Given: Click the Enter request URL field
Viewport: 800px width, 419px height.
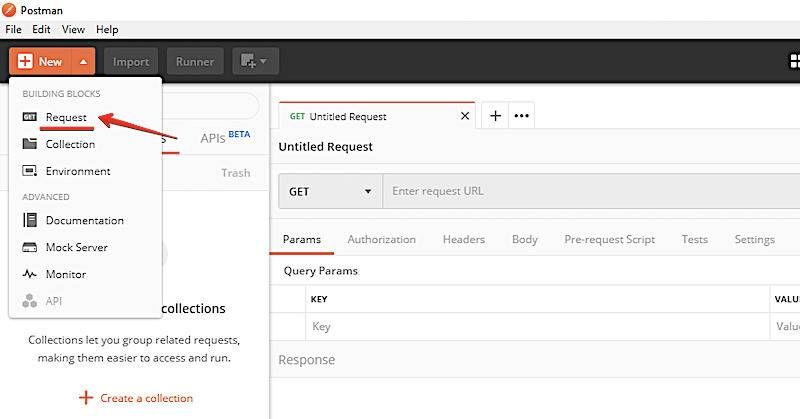Looking at the screenshot, I should [x=591, y=191].
